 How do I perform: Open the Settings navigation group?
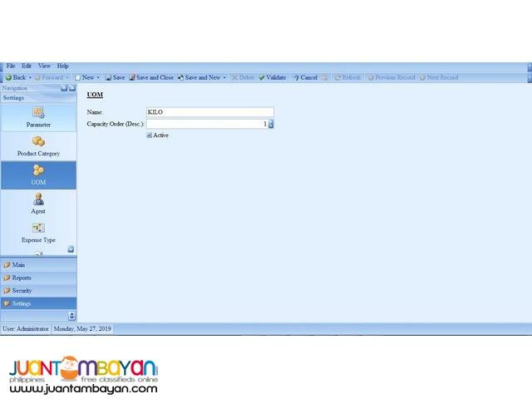(38, 303)
